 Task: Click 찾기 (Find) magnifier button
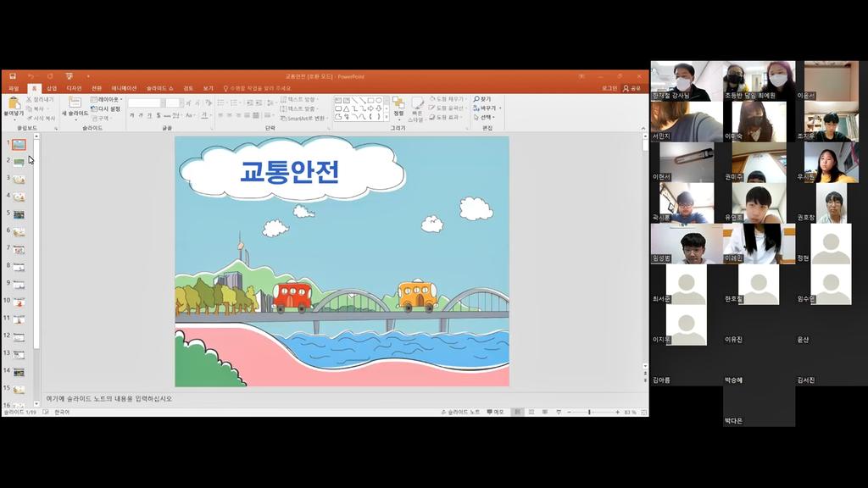(482, 99)
